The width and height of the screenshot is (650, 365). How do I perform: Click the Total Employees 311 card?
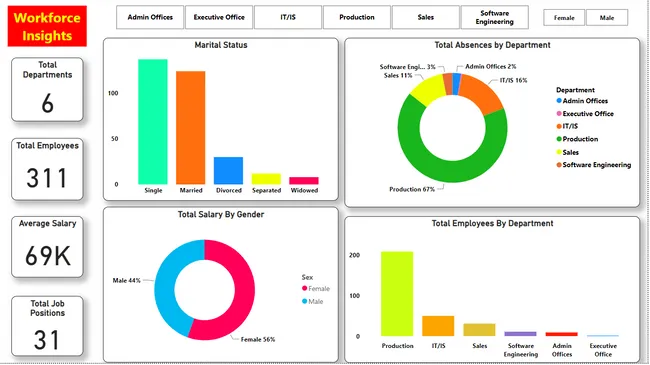coord(47,169)
